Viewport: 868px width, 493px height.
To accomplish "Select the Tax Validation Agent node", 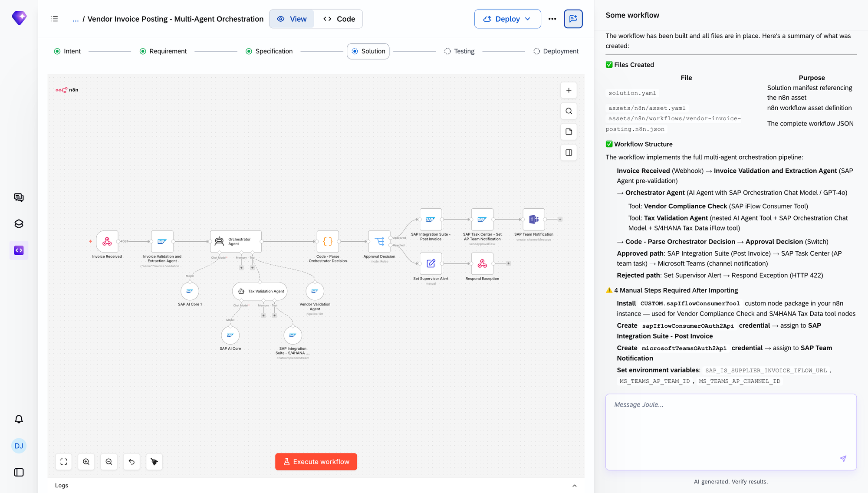I will 260,291.
